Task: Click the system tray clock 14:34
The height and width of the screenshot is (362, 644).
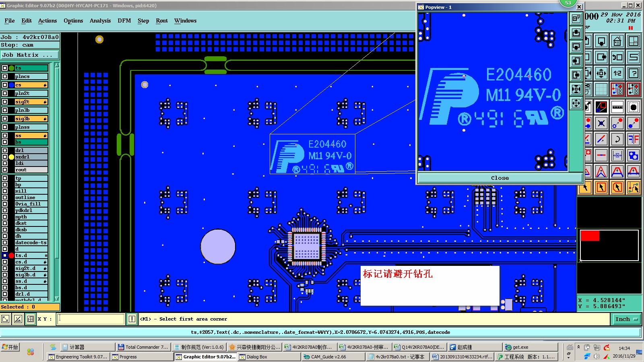Action: point(624,348)
